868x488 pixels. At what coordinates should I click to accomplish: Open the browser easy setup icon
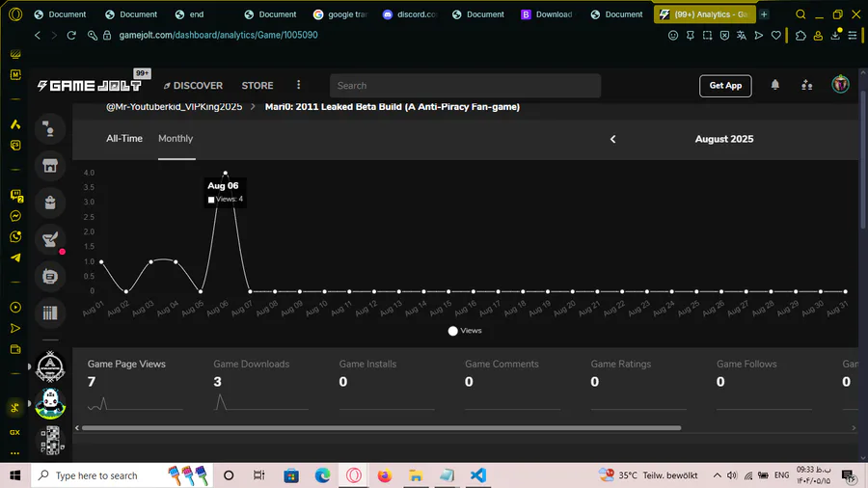click(853, 36)
